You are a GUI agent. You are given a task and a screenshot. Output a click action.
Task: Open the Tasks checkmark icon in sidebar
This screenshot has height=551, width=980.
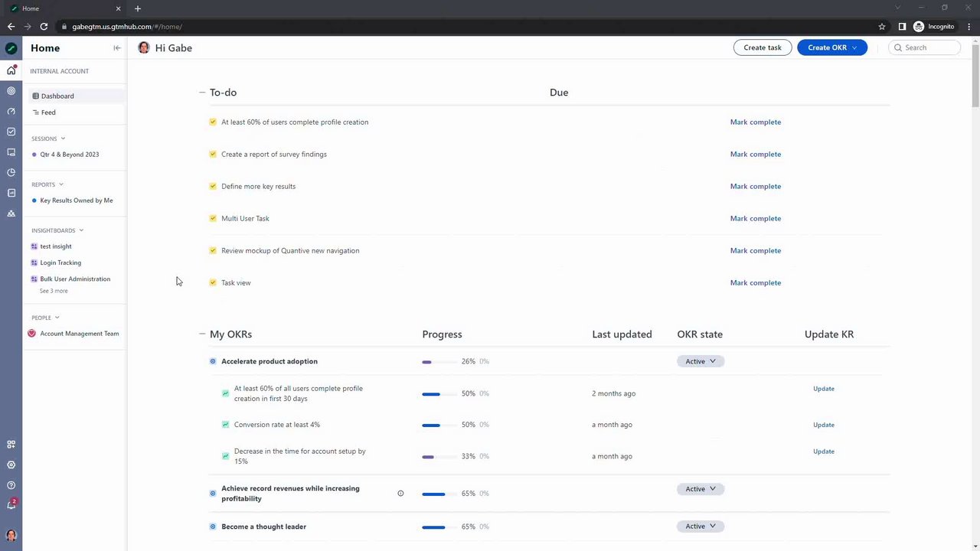(x=11, y=132)
